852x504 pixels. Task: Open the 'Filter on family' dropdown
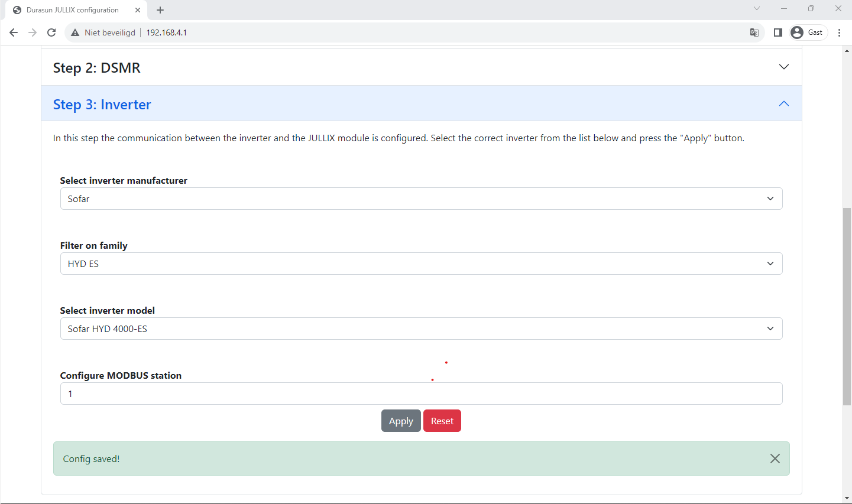coord(421,264)
